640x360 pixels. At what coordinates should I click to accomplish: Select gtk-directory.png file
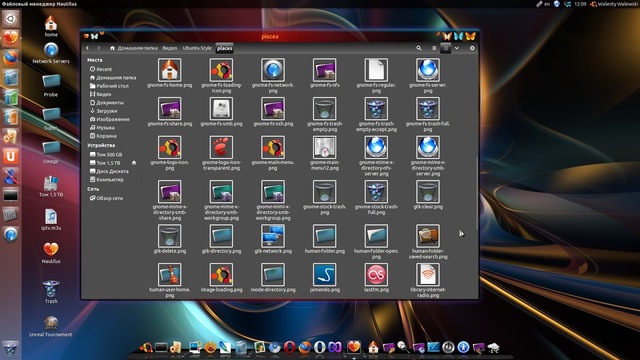[221, 236]
